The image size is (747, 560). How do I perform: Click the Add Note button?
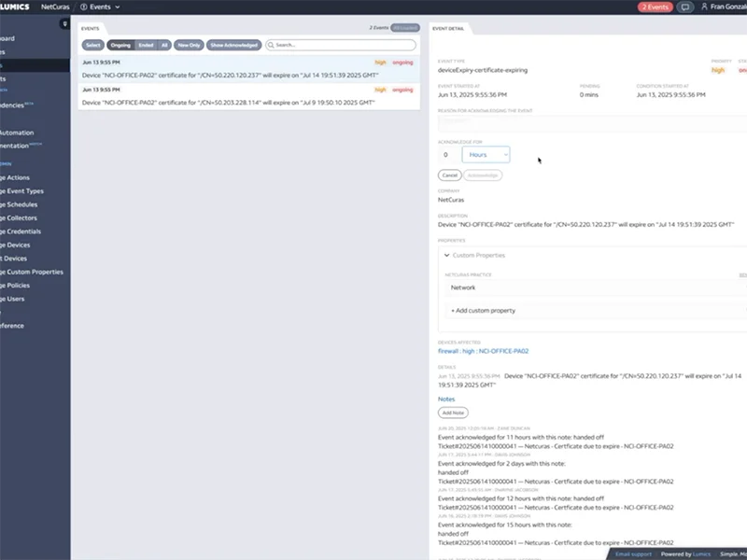click(453, 413)
